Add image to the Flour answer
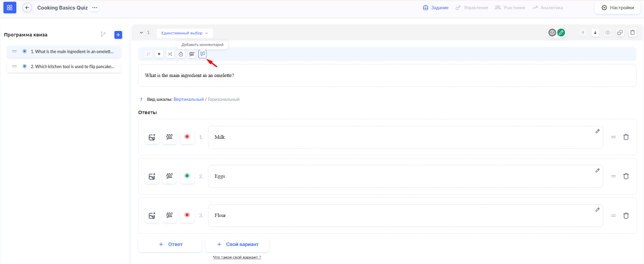The width and height of the screenshot is (644, 264). [152, 216]
